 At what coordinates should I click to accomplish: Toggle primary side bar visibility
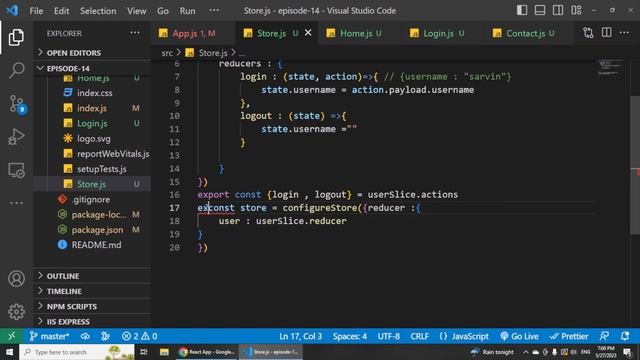[x=522, y=10]
